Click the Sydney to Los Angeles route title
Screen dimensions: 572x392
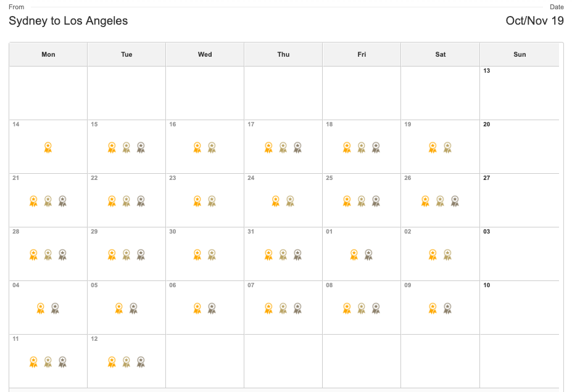click(x=68, y=21)
